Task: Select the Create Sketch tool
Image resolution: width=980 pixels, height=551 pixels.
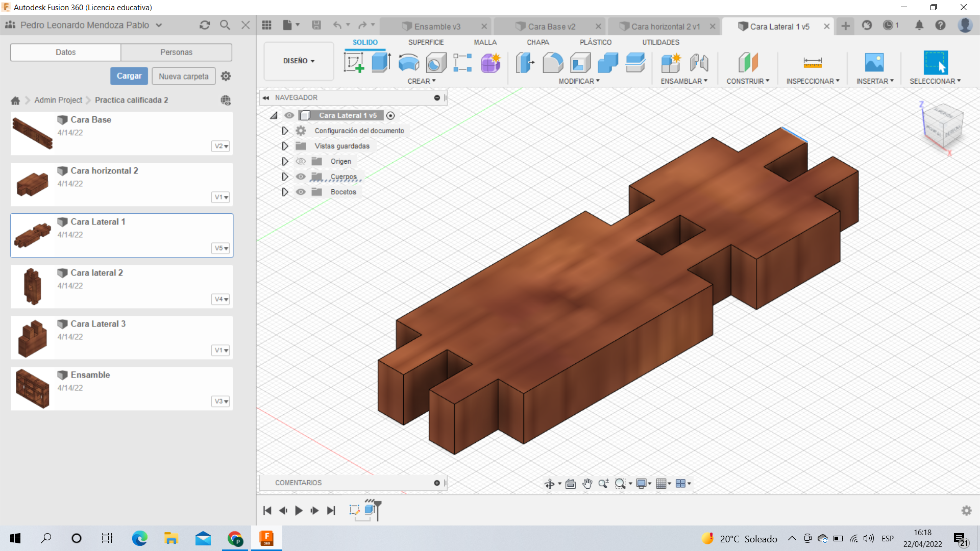Action: tap(354, 63)
